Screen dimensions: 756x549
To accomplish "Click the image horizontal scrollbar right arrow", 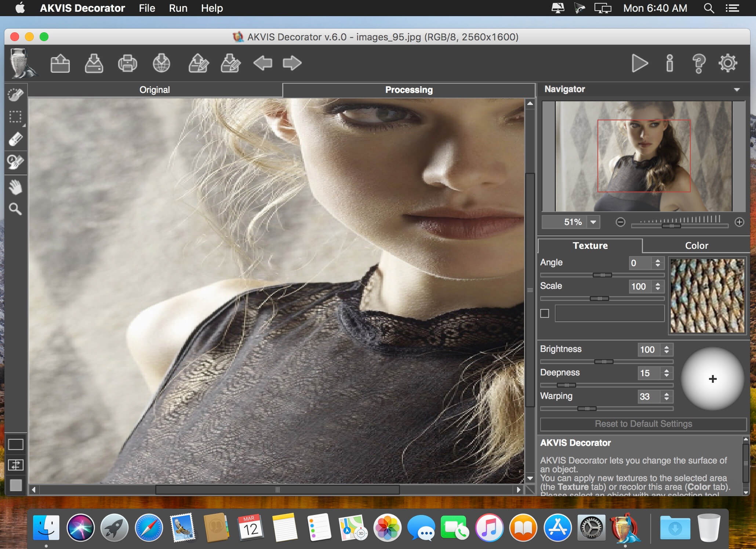I will click(519, 490).
